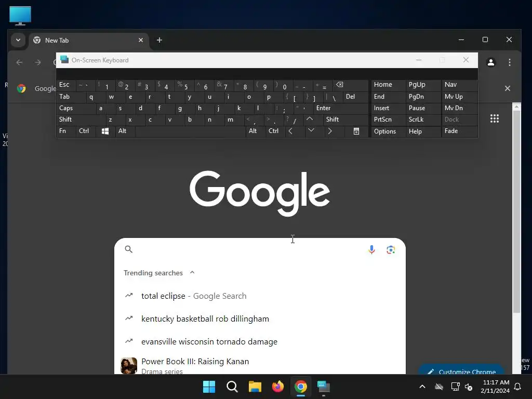Click the PgUp key
Screen dimensions: 532x399
pos(423,85)
